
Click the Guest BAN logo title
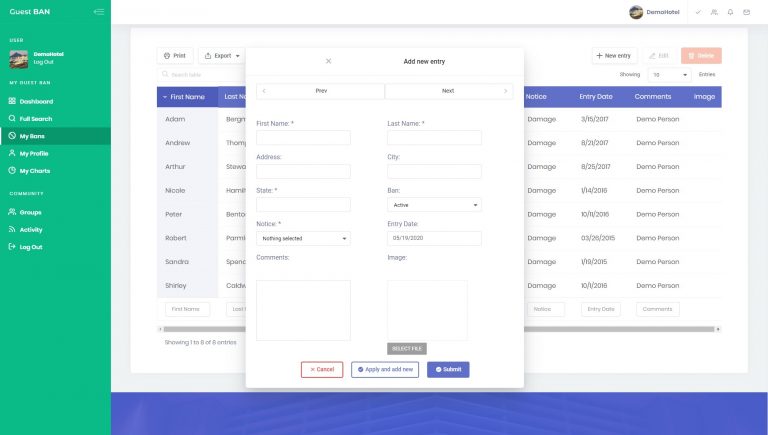tap(30, 12)
